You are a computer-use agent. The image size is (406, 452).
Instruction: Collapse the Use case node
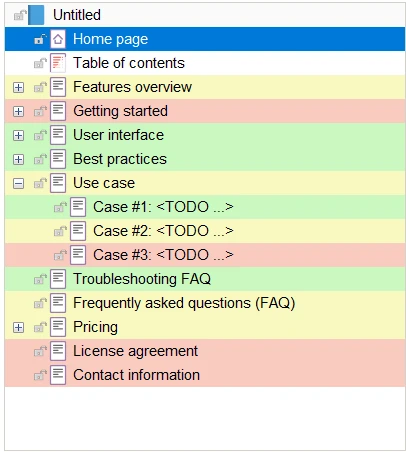tap(18, 184)
